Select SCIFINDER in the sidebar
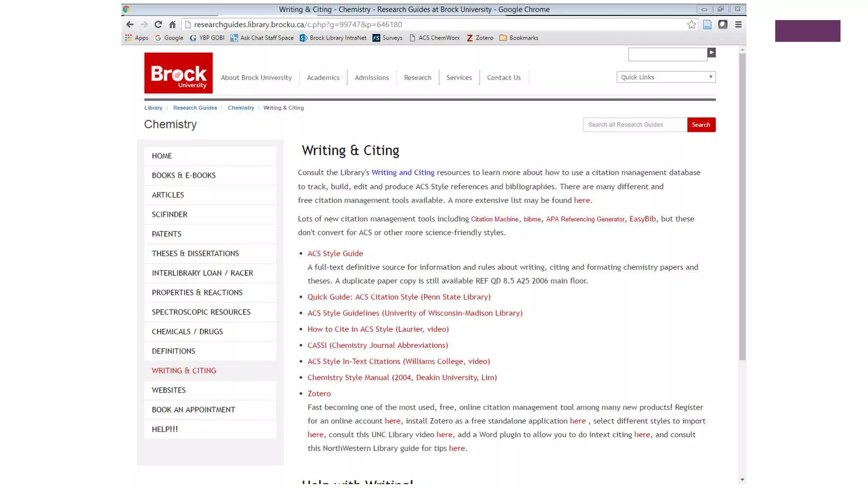This screenshot has height=488, width=868. coord(170,214)
